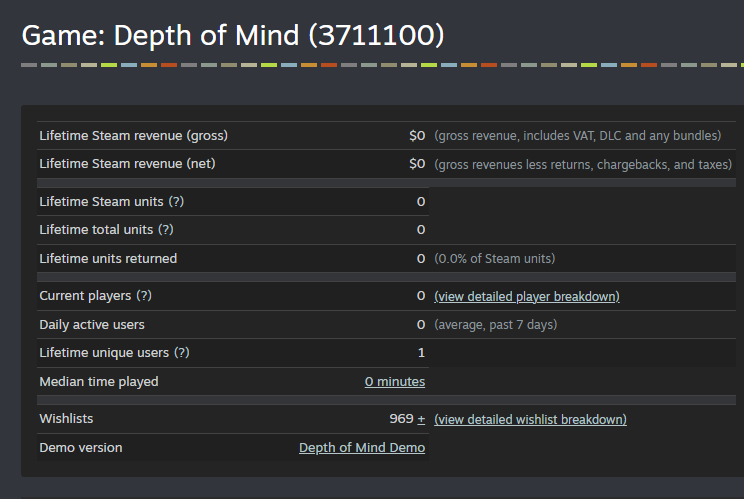This screenshot has height=499, width=744.
Task: Click the Wishlists count '969'
Action: (x=401, y=419)
